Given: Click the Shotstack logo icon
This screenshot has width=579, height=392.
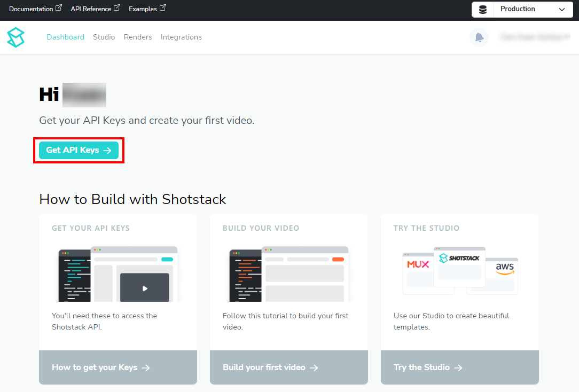Looking at the screenshot, I should (x=15, y=37).
